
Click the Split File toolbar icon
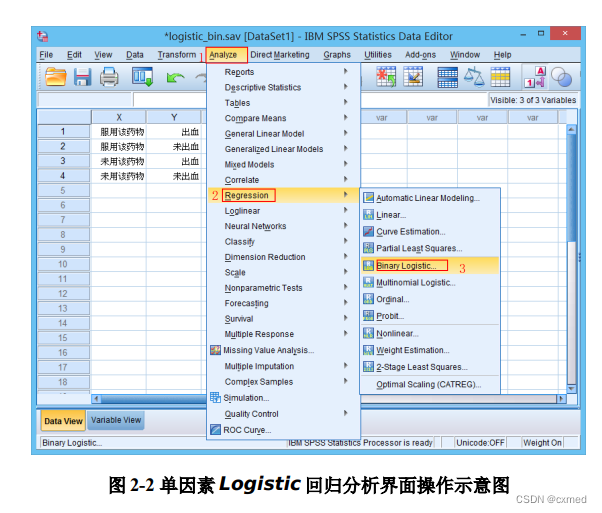(448, 77)
